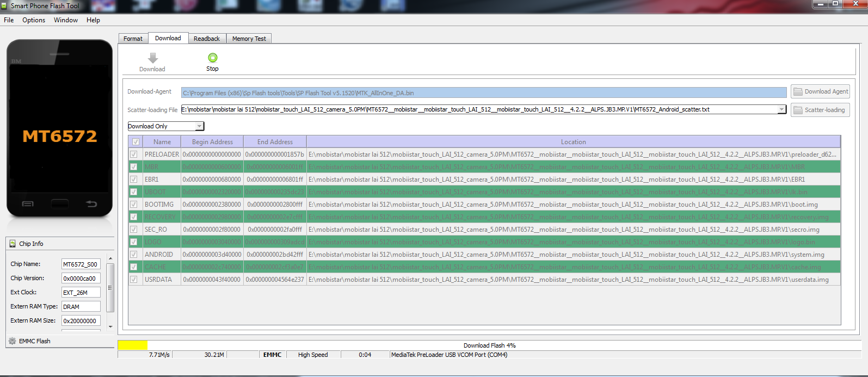Click the EMMC Flash gear icon
The width and height of the screenshot is (868, 377).
click(13, 341)
